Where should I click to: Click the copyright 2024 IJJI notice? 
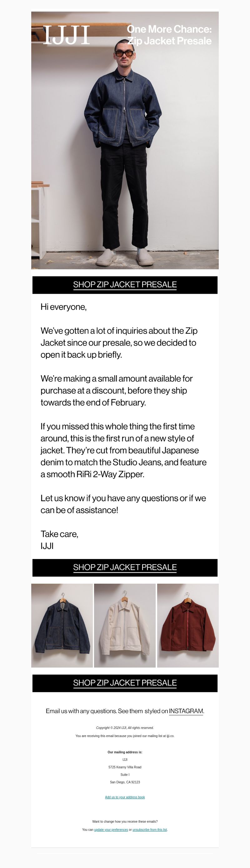tap(125, 728)
